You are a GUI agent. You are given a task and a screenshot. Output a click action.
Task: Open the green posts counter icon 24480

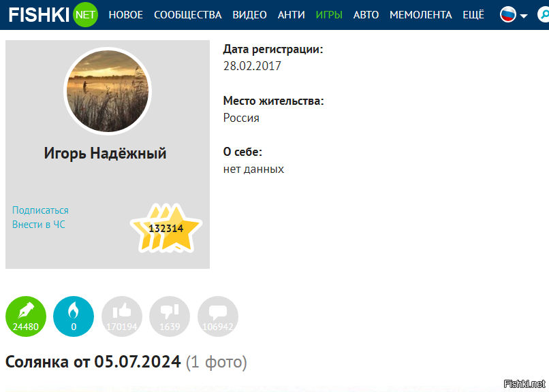pos(26,316)
